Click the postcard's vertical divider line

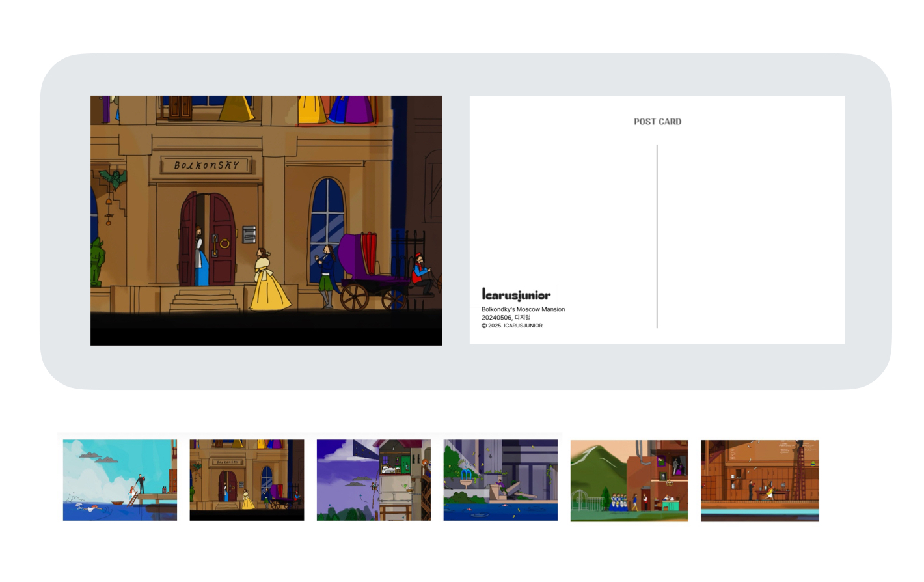pos(657,236)
